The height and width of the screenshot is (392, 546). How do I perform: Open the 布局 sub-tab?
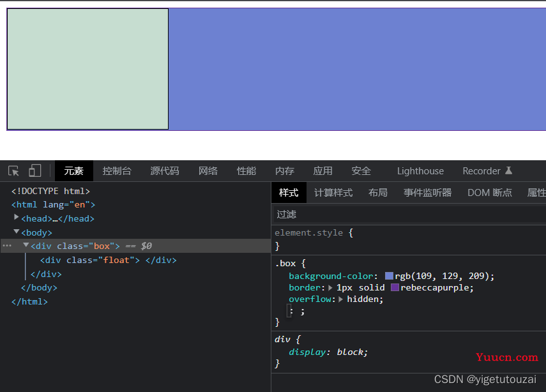(378, 193)
